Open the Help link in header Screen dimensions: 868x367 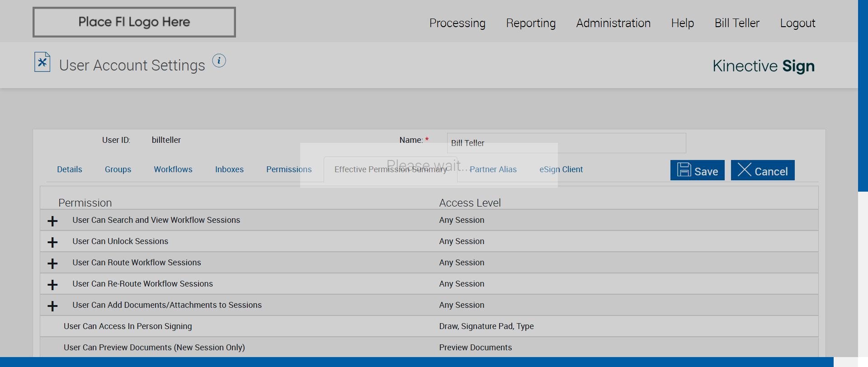click(x=682, y=23)
